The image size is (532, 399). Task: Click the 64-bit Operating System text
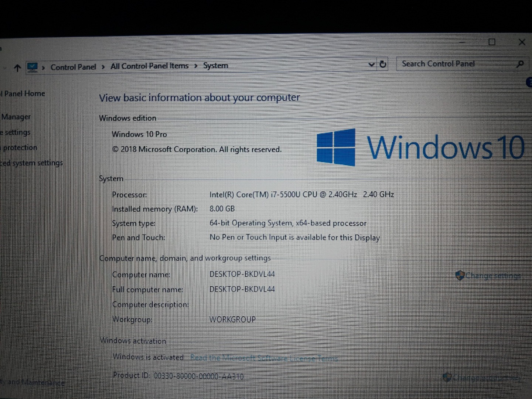288,223
